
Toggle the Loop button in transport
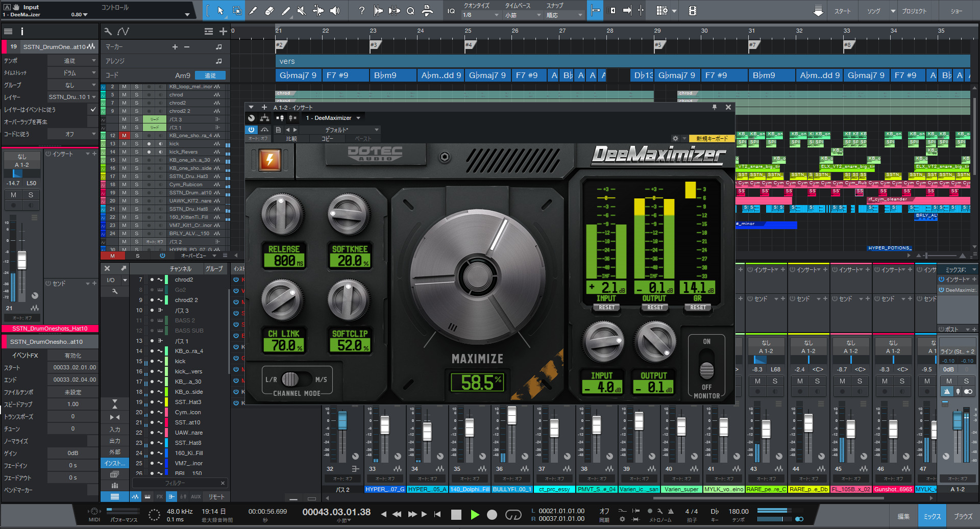tap(513, 515)
